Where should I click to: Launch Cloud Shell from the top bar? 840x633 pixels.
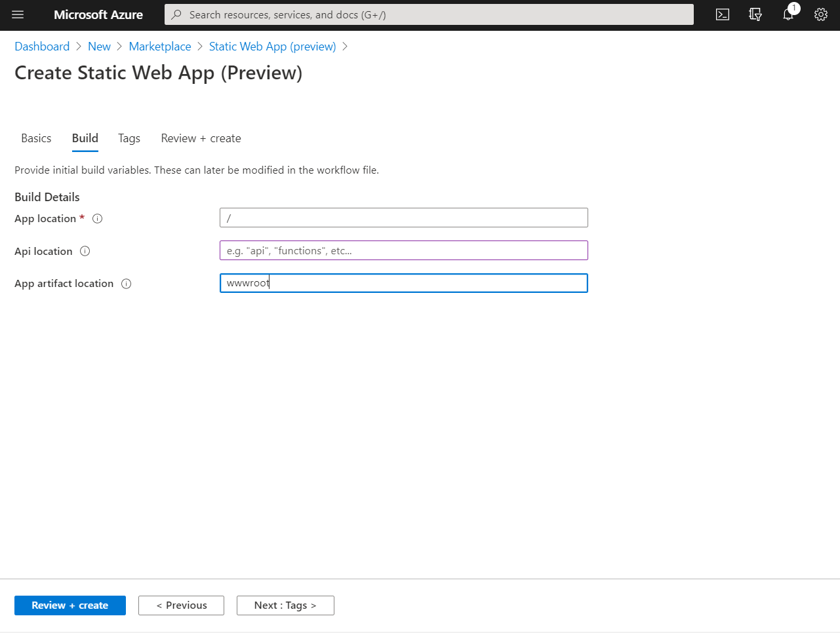pyautogui.click(x=723, y=14)
